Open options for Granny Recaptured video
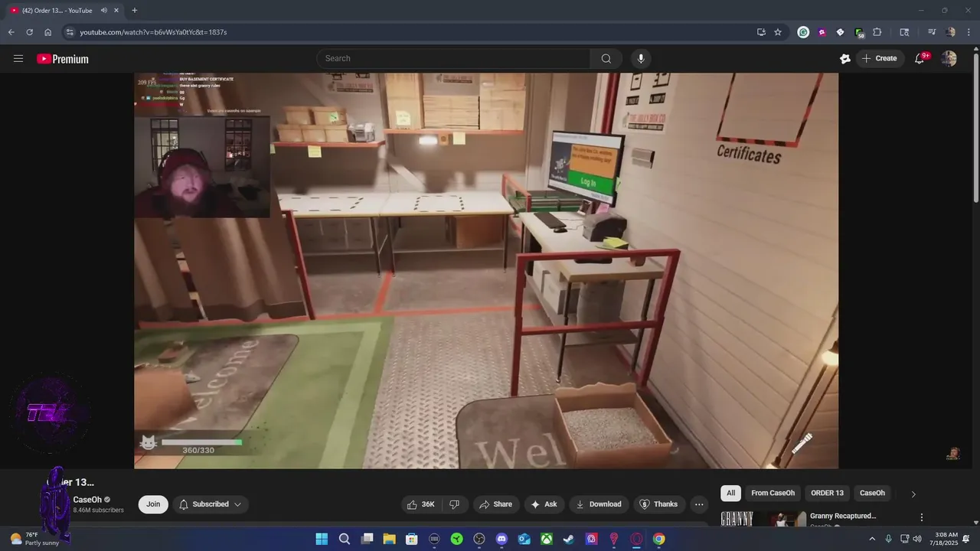 click(x=922, y=517)
